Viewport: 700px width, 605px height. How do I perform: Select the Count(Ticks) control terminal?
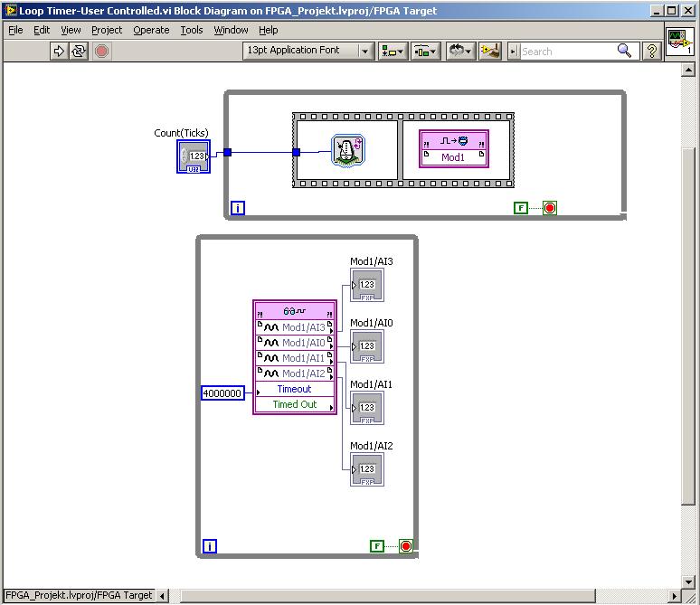(194, 156)
